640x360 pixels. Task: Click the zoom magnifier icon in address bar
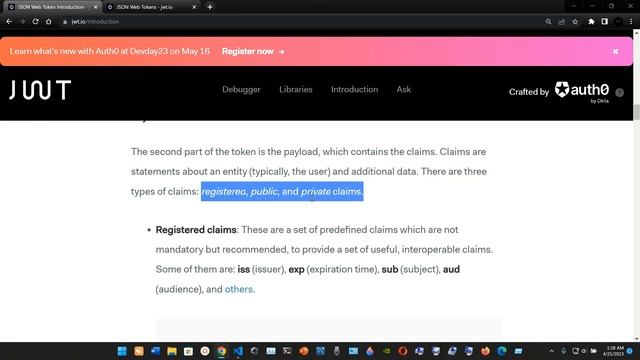(548, 22)
